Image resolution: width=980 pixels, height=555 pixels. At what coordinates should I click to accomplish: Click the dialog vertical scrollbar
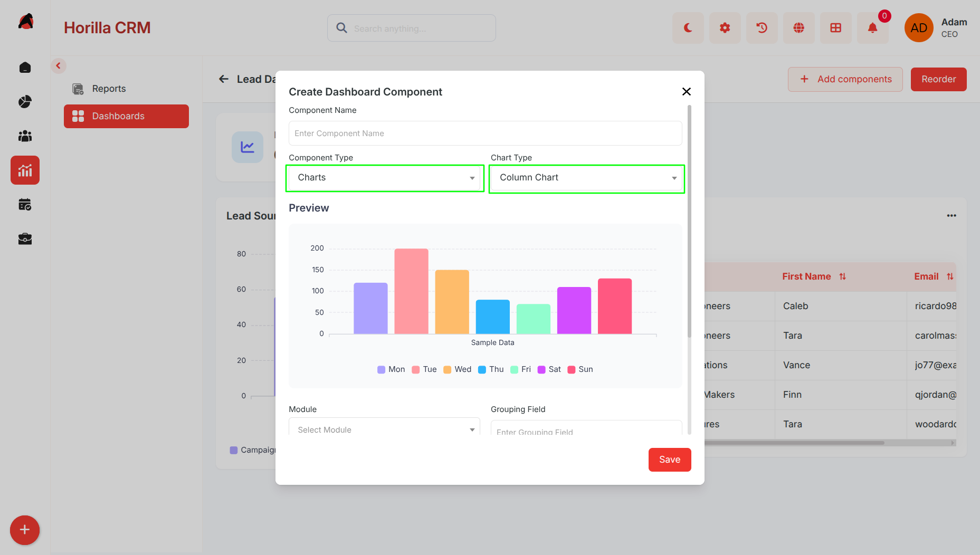pos(689,222)
